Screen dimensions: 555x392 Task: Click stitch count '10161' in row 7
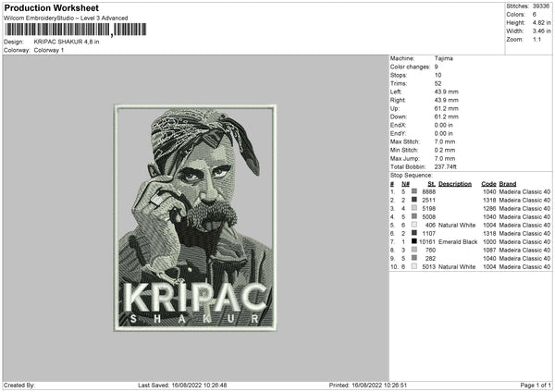(427, 242)
